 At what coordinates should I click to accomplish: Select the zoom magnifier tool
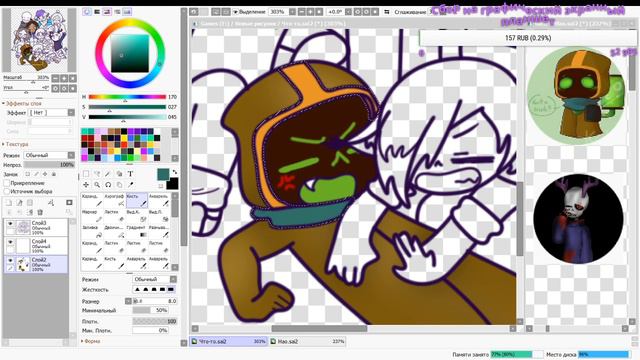click(97, 184)
